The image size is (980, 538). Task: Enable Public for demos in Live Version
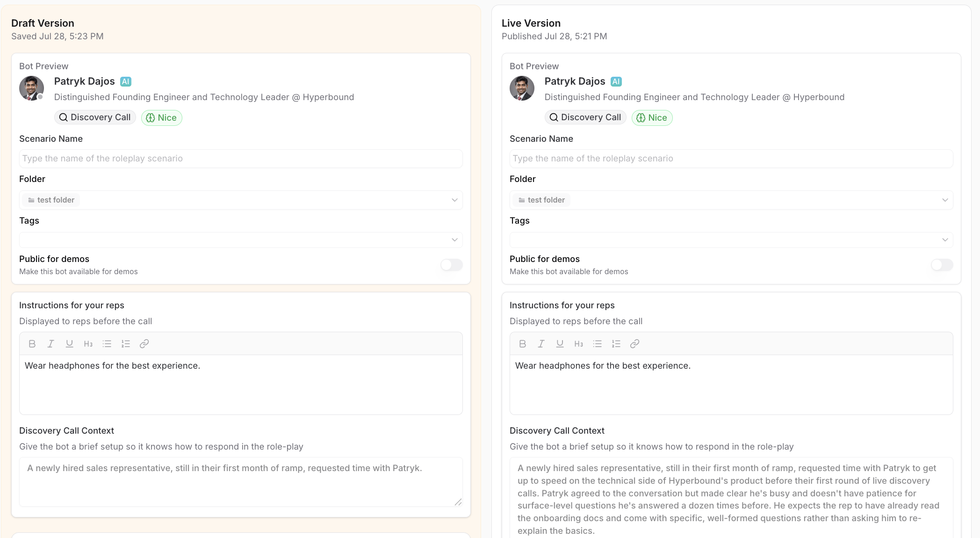point(942,265)
